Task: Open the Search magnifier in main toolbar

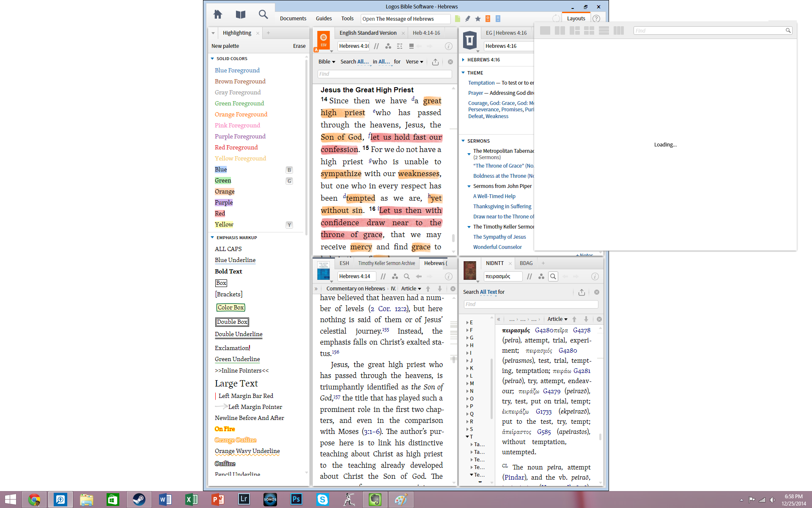Action: (x=263, y=15)
